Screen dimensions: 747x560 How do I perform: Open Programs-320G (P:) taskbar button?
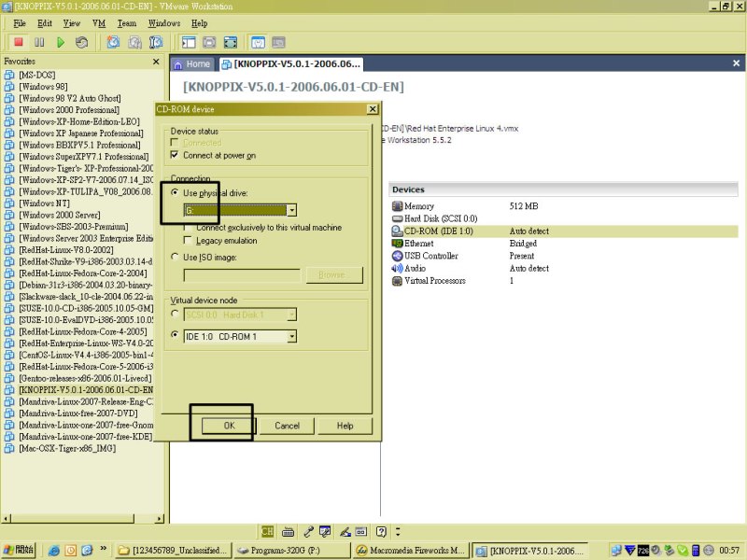coord(291,551)
